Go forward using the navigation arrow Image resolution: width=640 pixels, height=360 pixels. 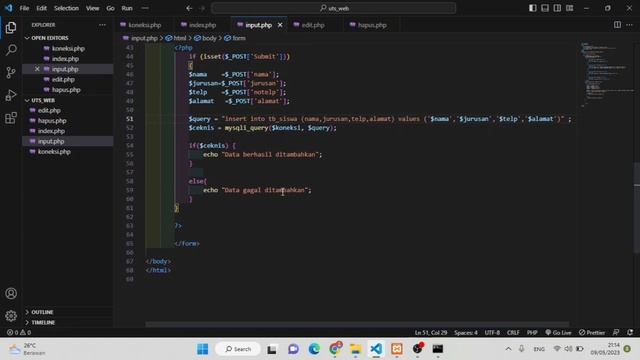pos(202,8)
